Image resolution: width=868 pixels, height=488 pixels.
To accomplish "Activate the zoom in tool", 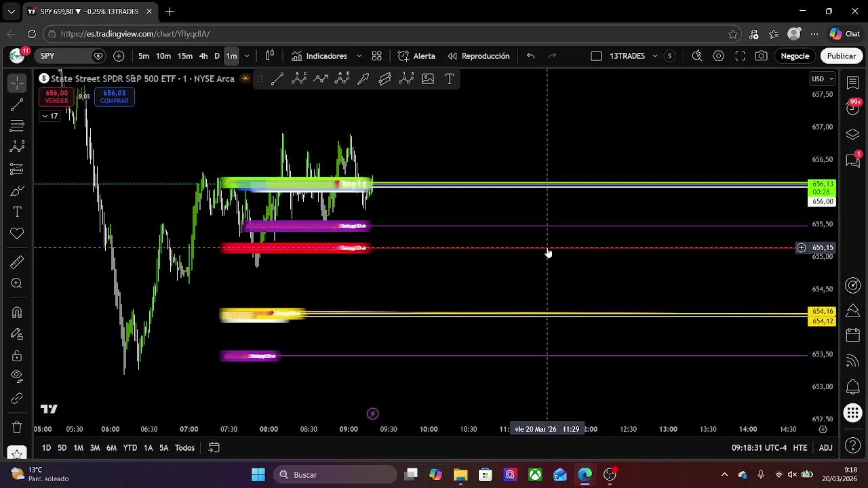I will (17, 284).
